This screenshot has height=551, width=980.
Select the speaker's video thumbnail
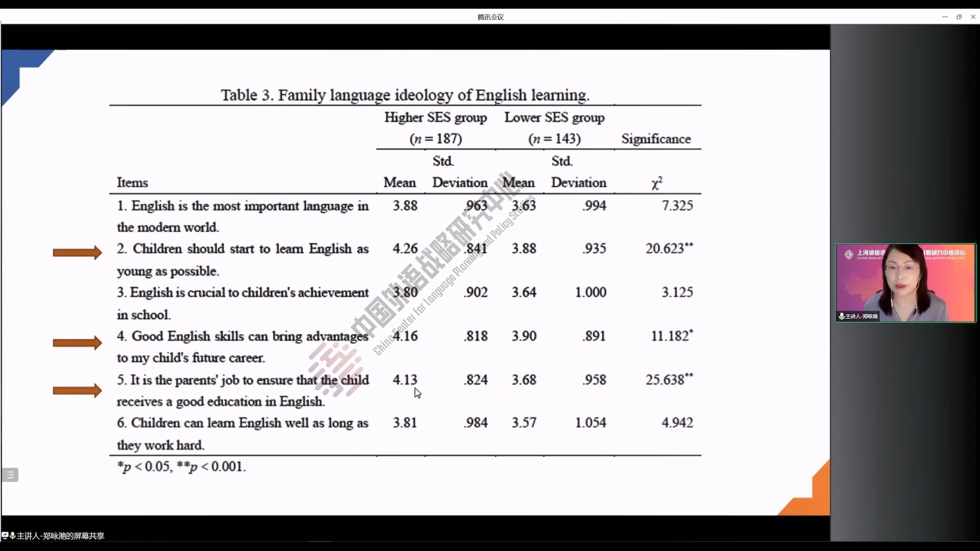[x=905, y=283]
